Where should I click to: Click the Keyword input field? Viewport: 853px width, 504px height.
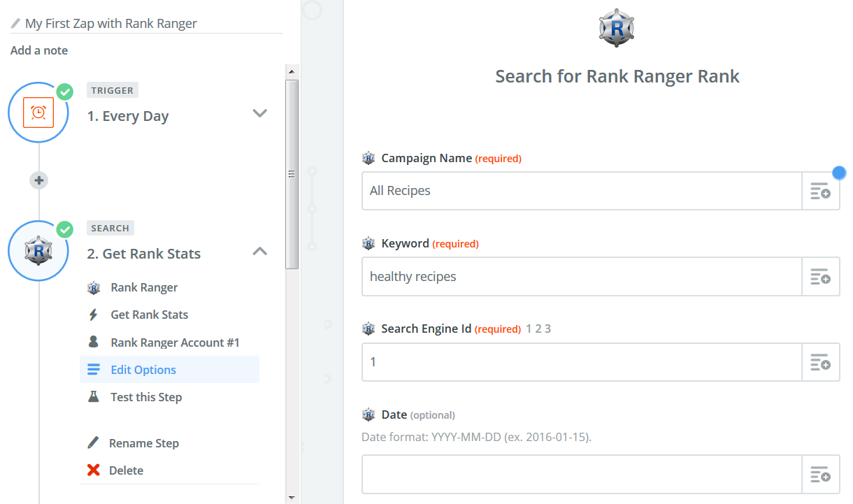(x=582, y=277)
